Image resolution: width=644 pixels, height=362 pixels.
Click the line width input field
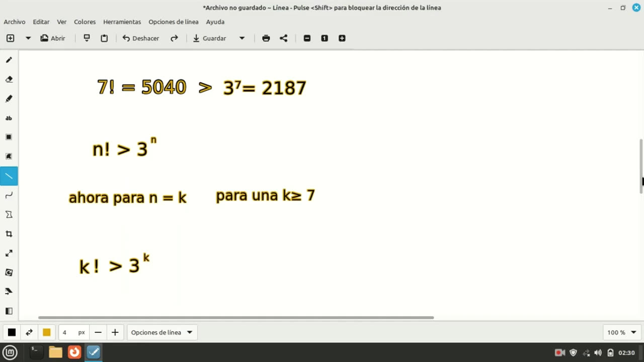(74, 332)
